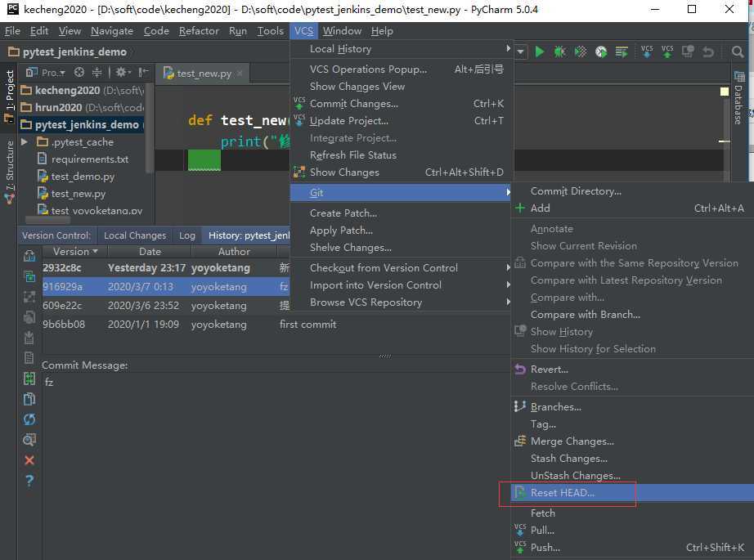
Task: Click Run with Coverage icon
Action: [581, 52]
